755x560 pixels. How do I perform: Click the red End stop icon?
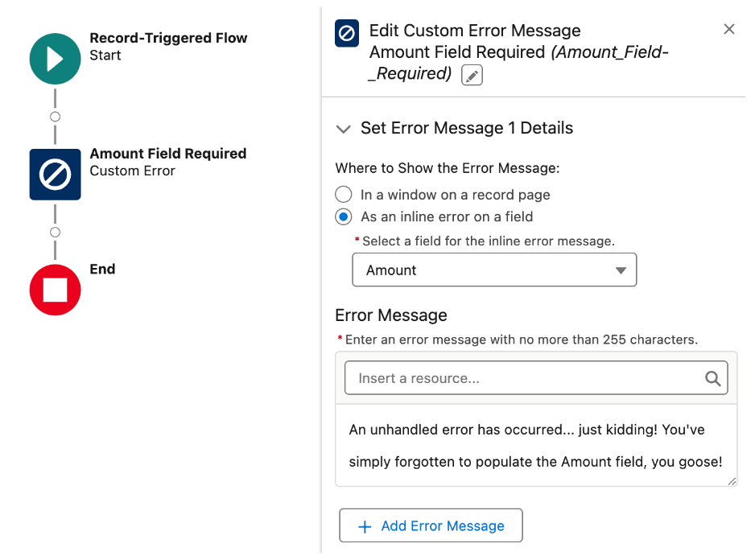tap(55, 290)
